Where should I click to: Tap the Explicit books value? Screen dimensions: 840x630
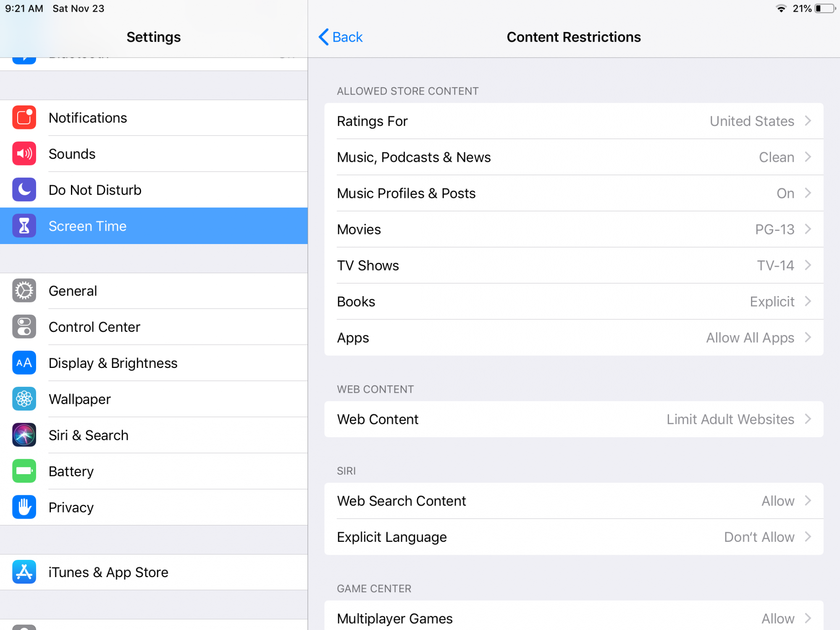772,302
